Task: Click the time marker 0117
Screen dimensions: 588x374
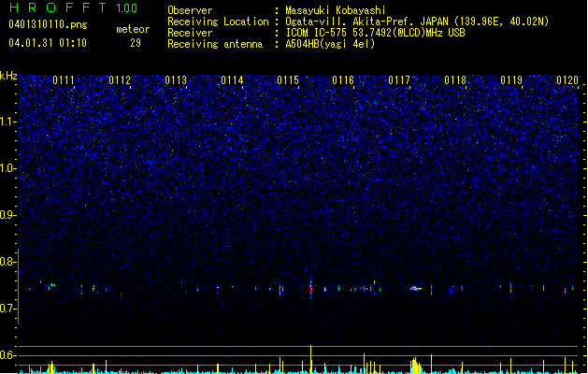Action: tap(399, 80)
